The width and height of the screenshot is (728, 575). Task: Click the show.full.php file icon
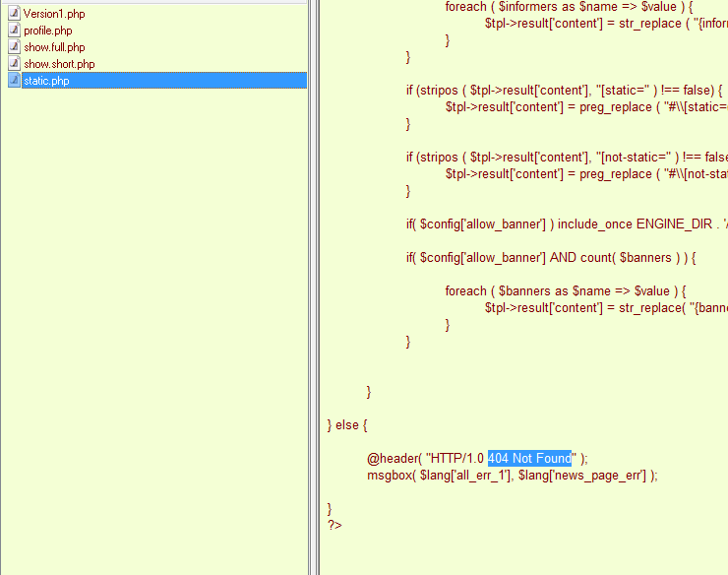tap(14, 47)
